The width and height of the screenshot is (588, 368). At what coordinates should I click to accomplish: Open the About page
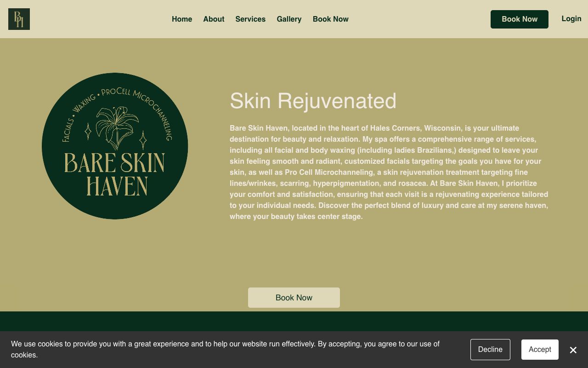214,19
